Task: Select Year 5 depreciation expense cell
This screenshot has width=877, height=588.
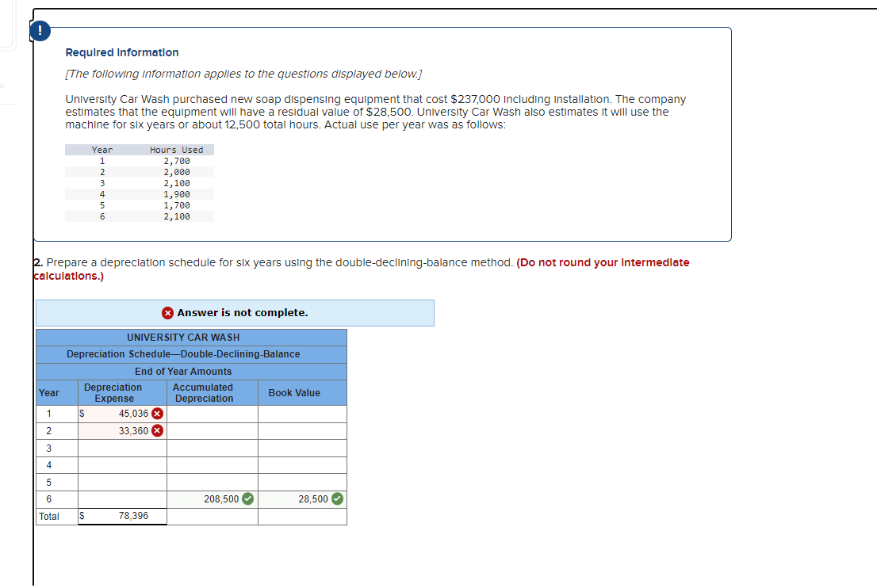Action: click(122, 483)
